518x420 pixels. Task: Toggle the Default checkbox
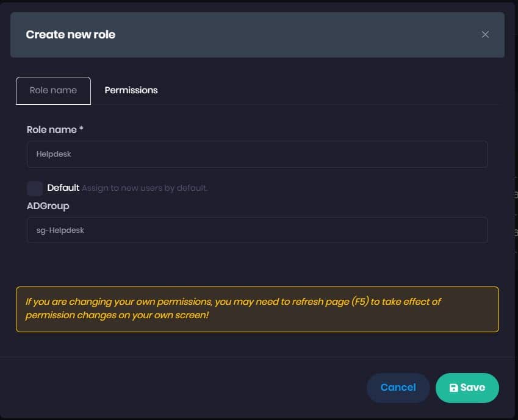(35, 188)
